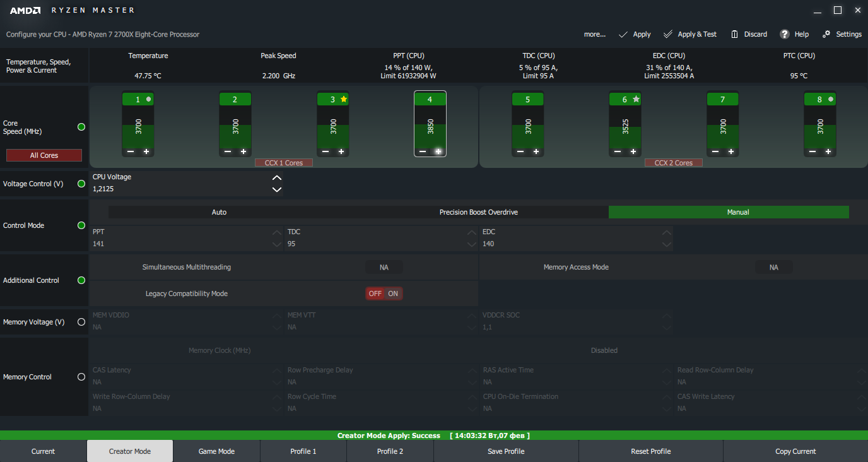Click the dot indicator on core 1
The image size is (868, 462).
point(149,99)
